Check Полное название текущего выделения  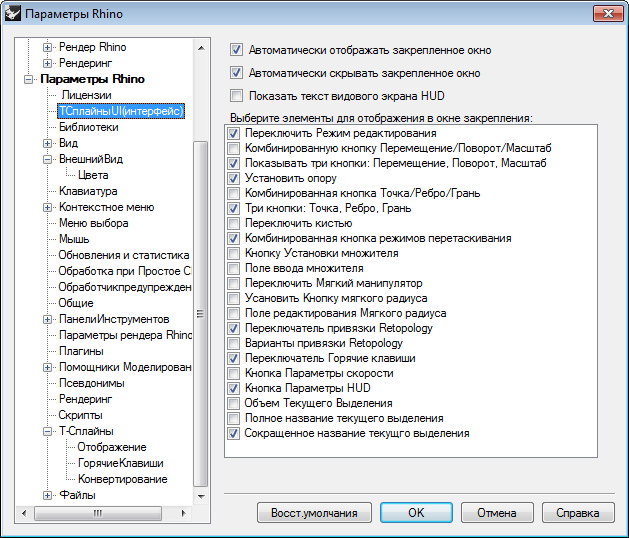(233, 418)
